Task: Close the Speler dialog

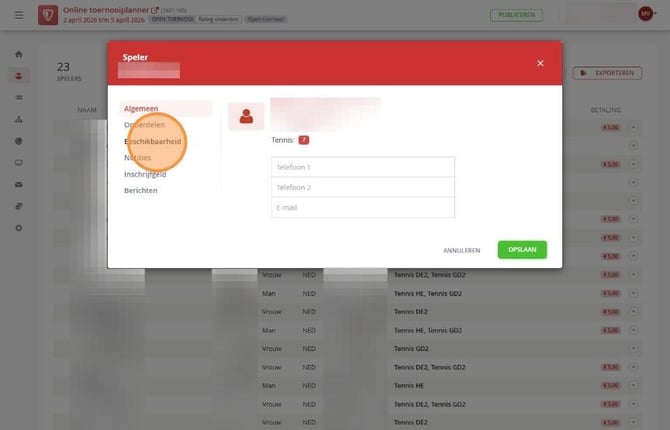Action: [x=540, y=63]
